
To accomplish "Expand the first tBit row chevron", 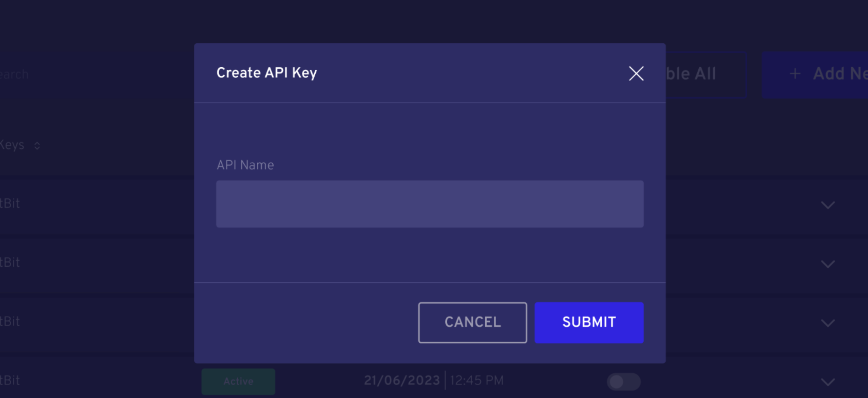I will 828,205.
